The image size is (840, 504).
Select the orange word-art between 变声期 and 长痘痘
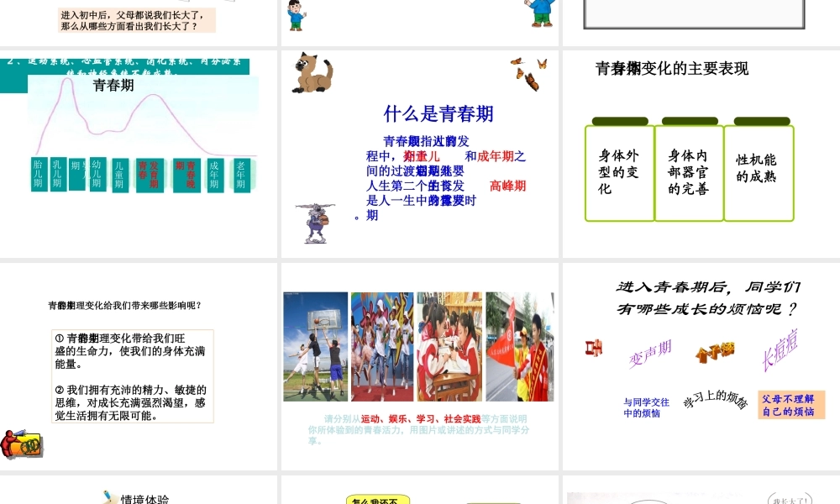click(715, 352)
